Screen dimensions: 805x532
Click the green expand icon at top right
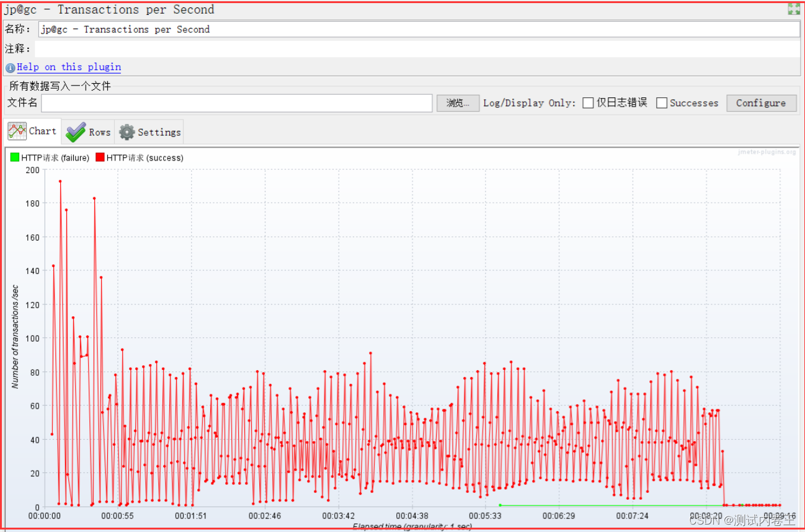[794, 9]
